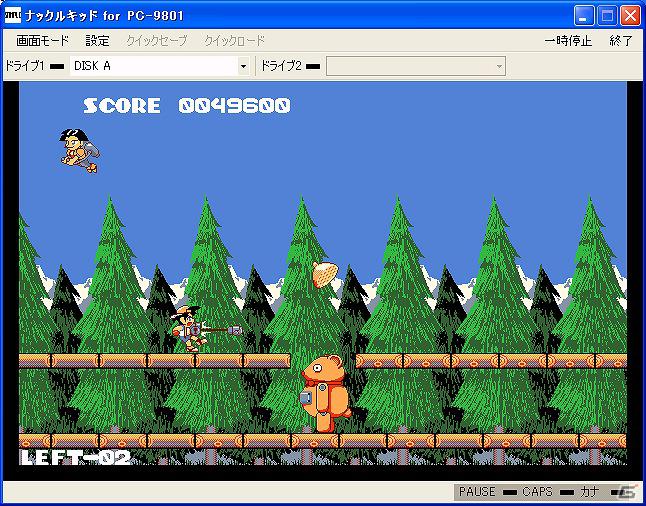Click the SCORE 0049600 display
646x506 pixels.
point(187,106)
